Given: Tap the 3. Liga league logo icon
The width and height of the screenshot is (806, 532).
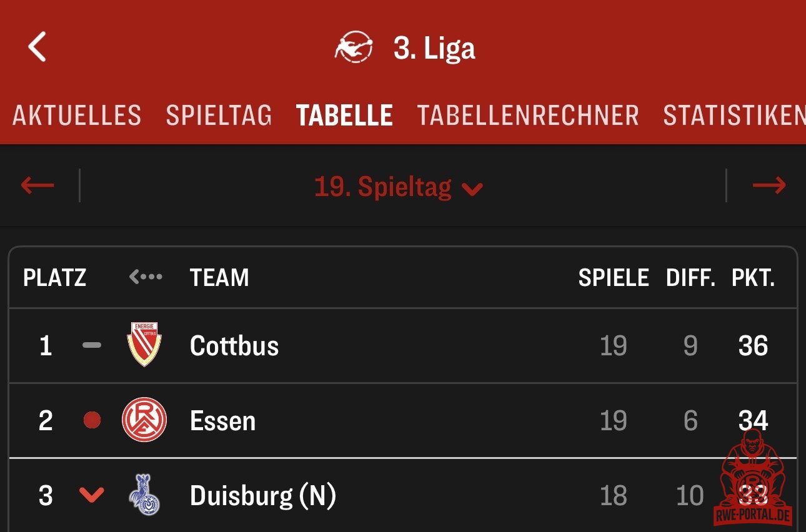Looking at the screenshot, I should (354, 48).
